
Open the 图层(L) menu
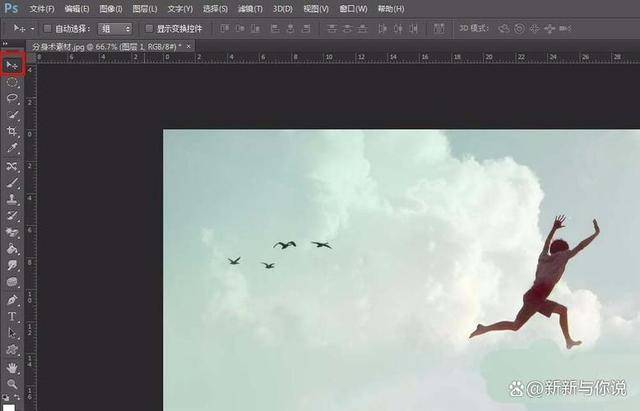point(145,9)
